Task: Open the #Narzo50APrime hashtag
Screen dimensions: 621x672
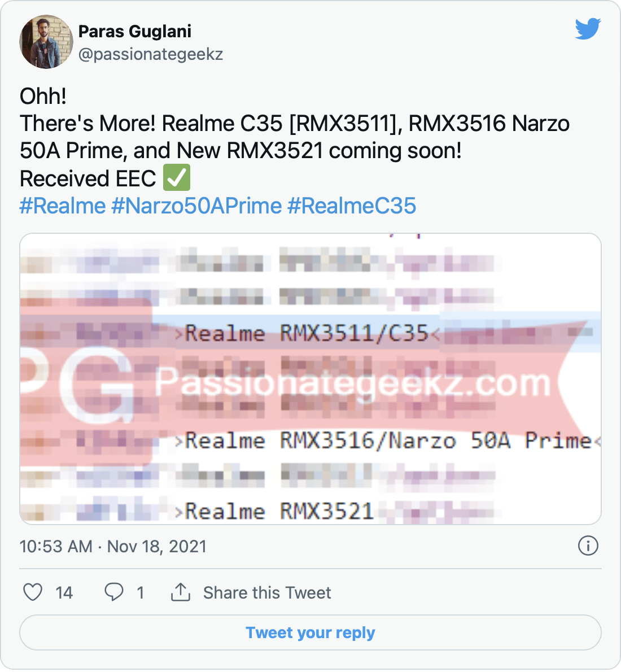Action: pos(196,206)
